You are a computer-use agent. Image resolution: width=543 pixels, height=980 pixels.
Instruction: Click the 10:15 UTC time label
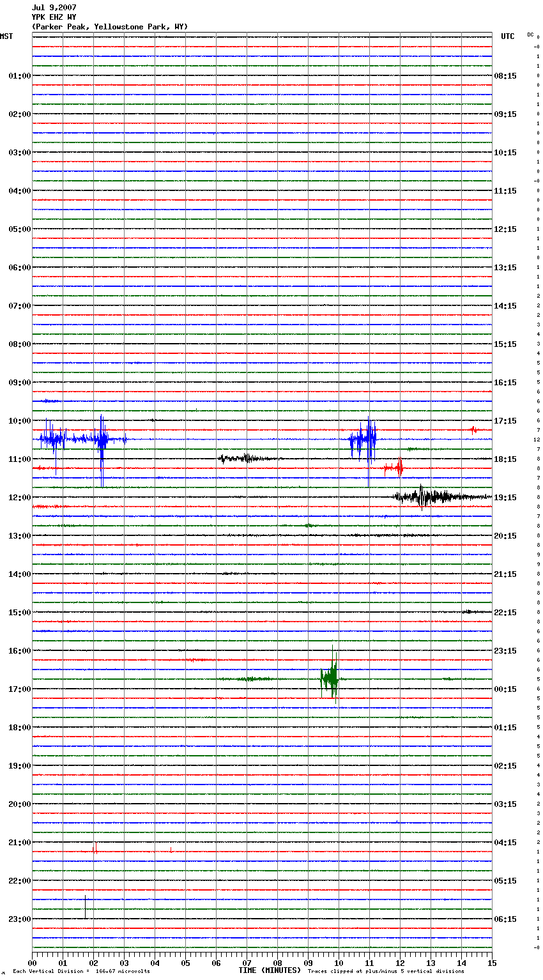tap(505, 153)
